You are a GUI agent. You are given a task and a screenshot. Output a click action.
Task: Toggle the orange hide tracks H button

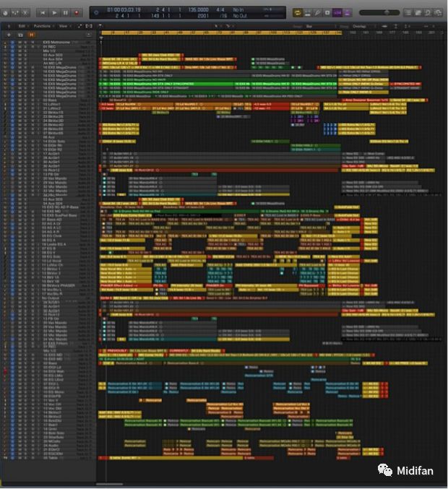pyautogui.click(x=31, y=34)
